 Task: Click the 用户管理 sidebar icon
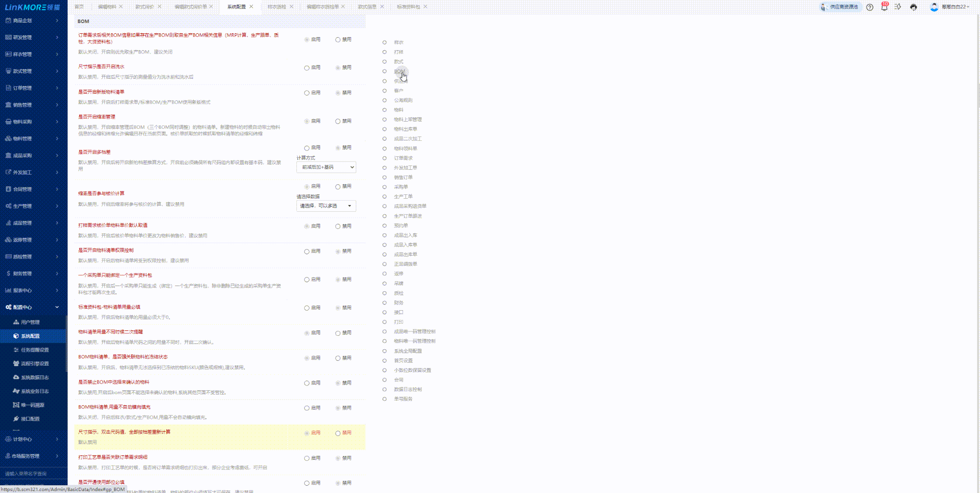pos(16,322)
